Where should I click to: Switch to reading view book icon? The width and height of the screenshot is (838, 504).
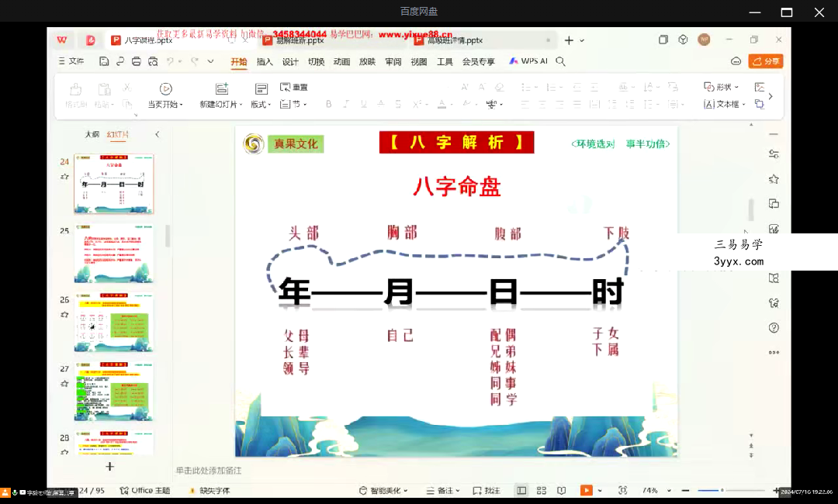coord(561,491)
